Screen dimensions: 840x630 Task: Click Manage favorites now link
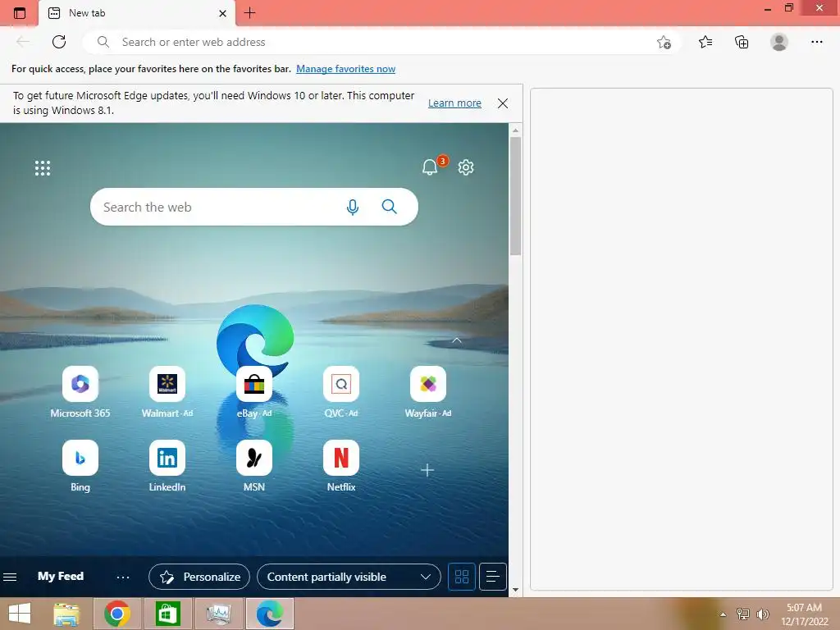(x=345, y=69)
